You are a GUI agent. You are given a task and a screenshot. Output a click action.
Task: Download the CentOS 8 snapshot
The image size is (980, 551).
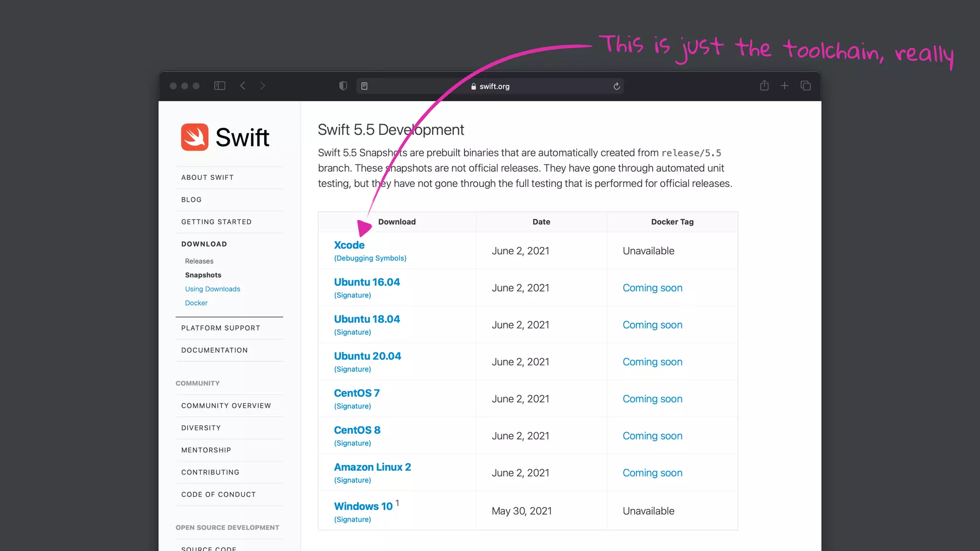pyautogui.click(x=357, y=430)
